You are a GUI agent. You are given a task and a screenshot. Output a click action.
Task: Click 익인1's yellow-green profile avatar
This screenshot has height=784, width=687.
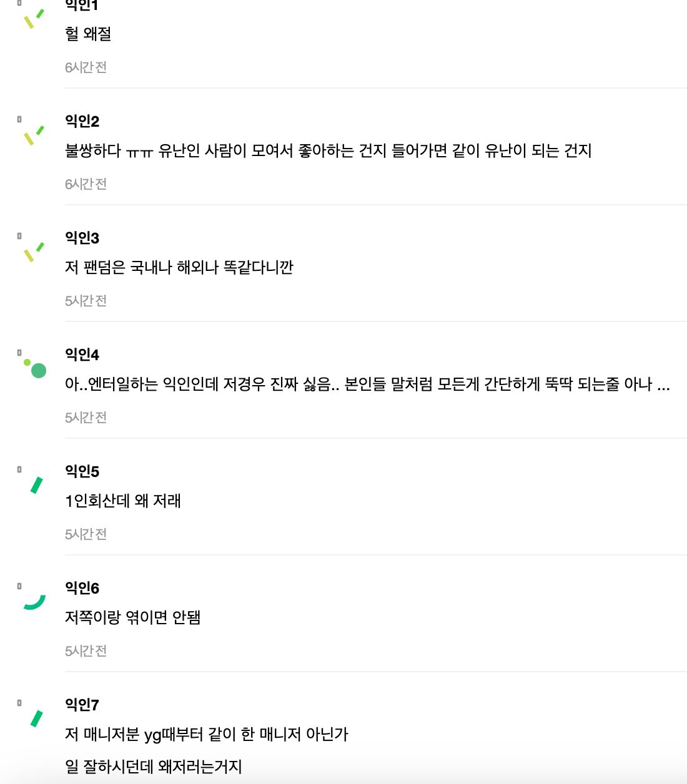[x=34, y=17]
